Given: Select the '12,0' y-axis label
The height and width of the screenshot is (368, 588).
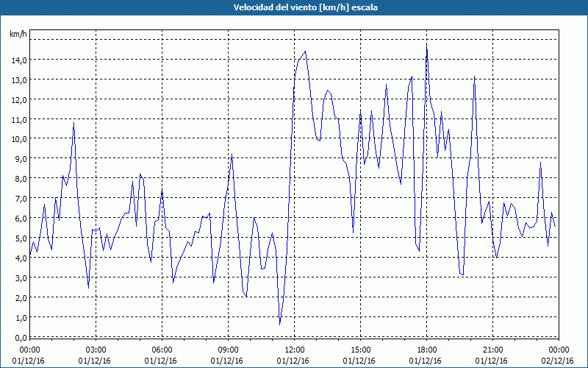Looking at the screenshot, I should (x=18, y=99).
